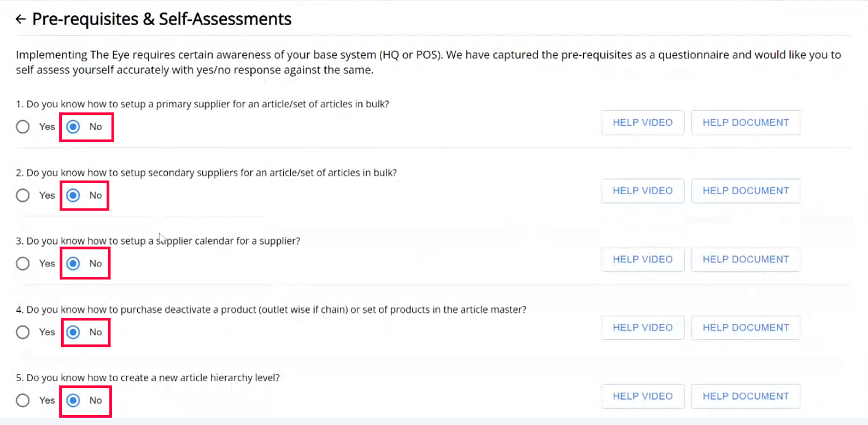Open Help Document for article hierarchy question
The image size is (868, 425).
746,396
